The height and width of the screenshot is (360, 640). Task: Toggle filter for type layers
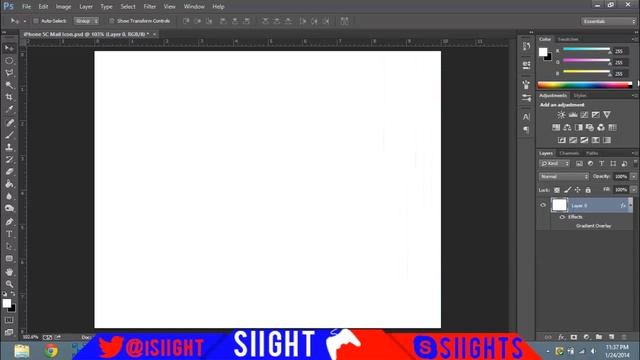click(x=602, y=164)
